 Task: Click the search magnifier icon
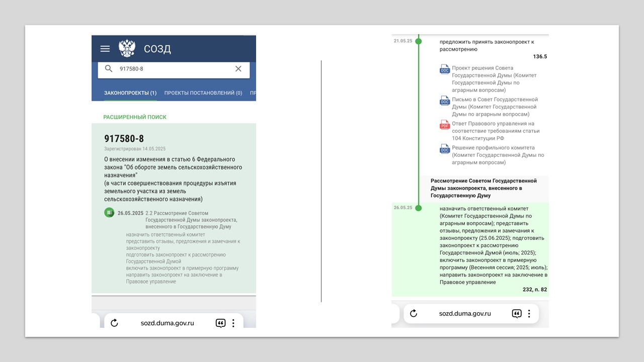[x=109, y=69]
